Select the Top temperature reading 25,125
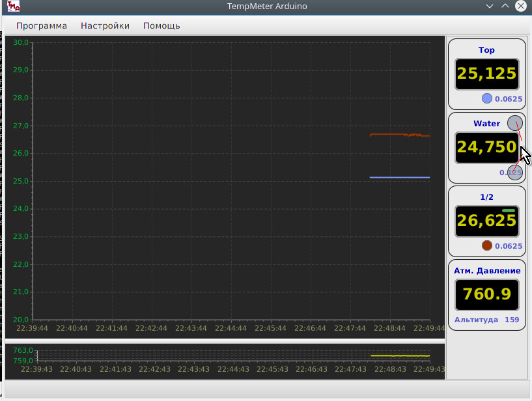This screenshot has width=532, height=401. point(487,74)
